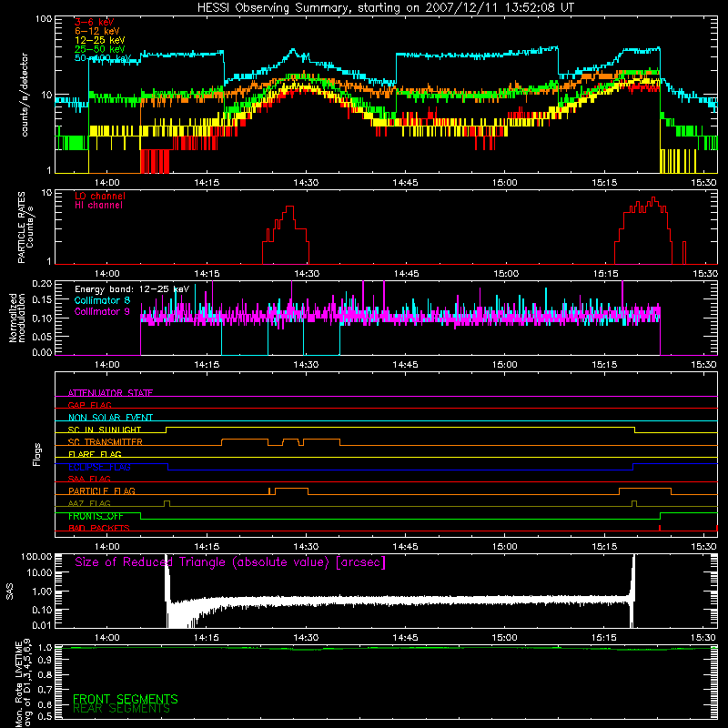Click the BAD PACKETS flag label
This screenshot has width=728, height=728.
[99, 528]
